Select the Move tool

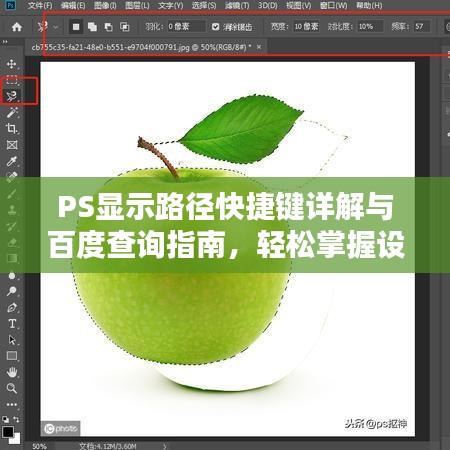click(x=12, y=64)
